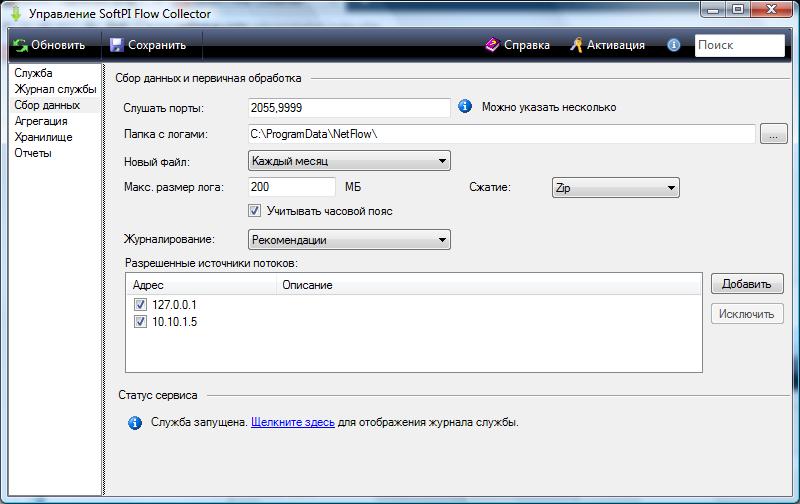Viewport: 800px width, 504px height.
Task: Click the listen ports input field
Action: 349,108
